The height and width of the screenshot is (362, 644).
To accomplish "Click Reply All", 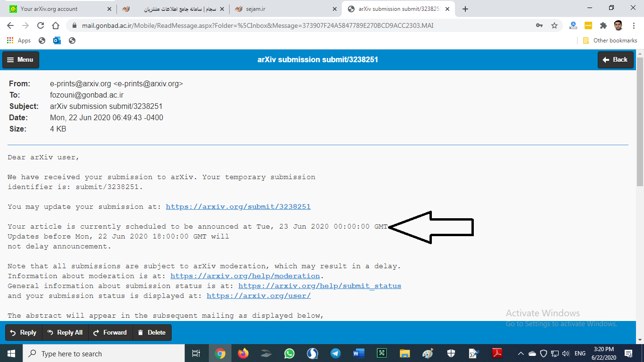I will point(65,332).
